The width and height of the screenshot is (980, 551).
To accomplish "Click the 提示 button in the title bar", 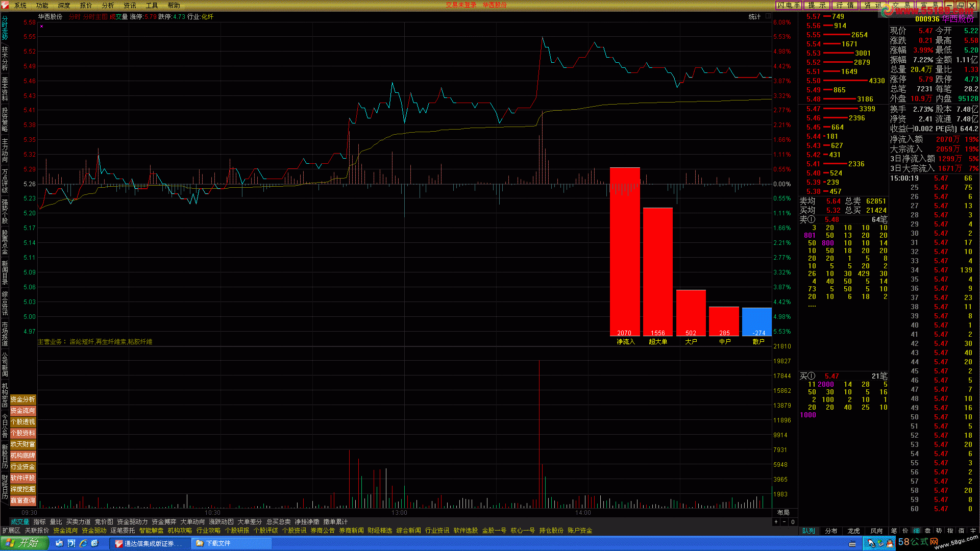I will (817, 5).
